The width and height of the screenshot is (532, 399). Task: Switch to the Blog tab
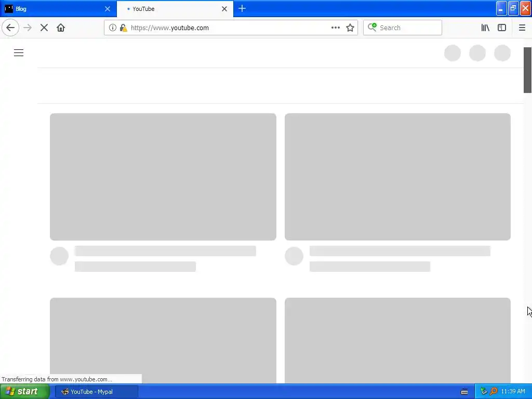point(58,9)
